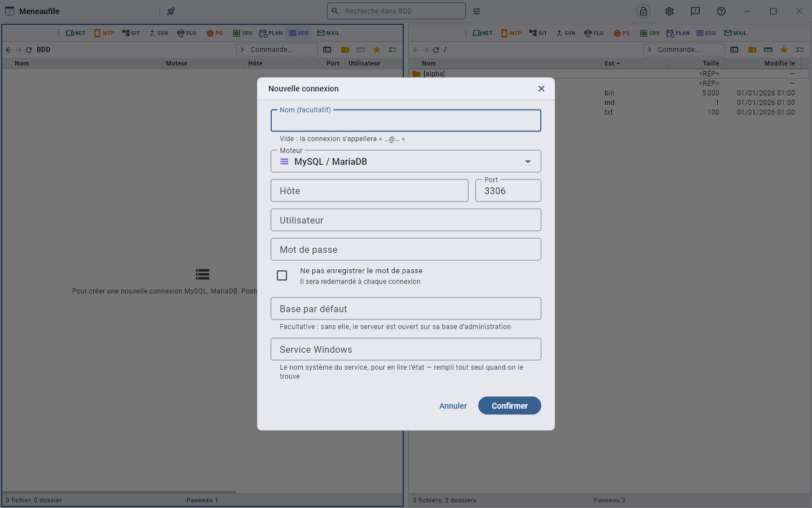The width and height of the screenshot is (812, 508).
Task: Open settings gear icon
Action: tap(669, 11)
